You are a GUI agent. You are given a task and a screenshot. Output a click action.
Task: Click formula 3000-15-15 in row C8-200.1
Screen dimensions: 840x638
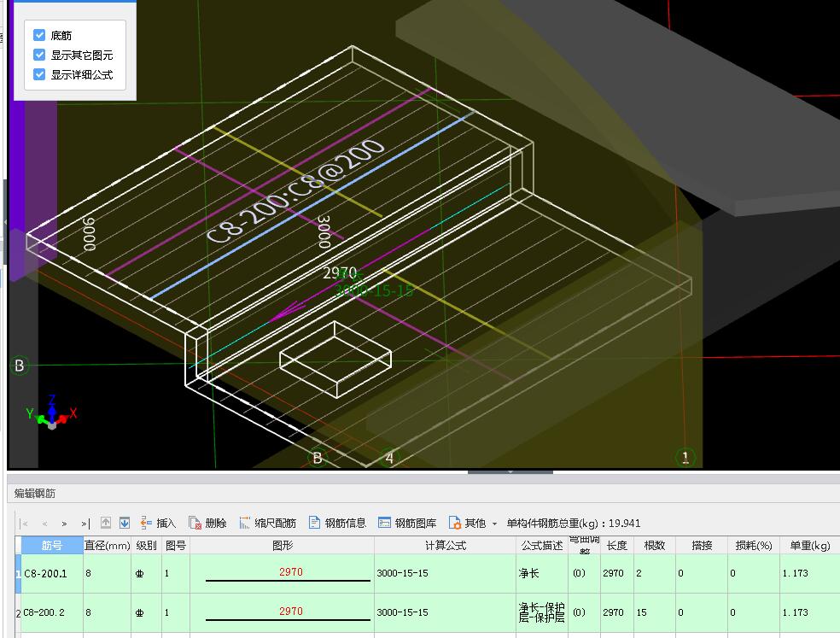(x=445, y=573)
